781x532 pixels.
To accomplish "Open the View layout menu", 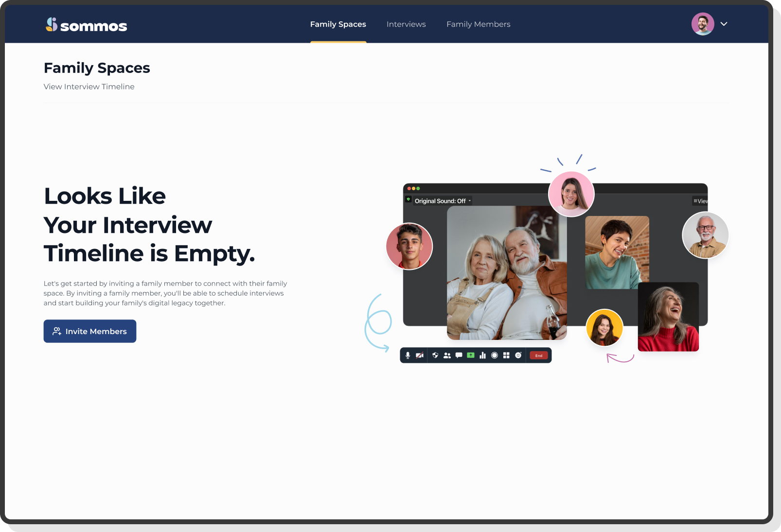I will (x=700, y=201).
